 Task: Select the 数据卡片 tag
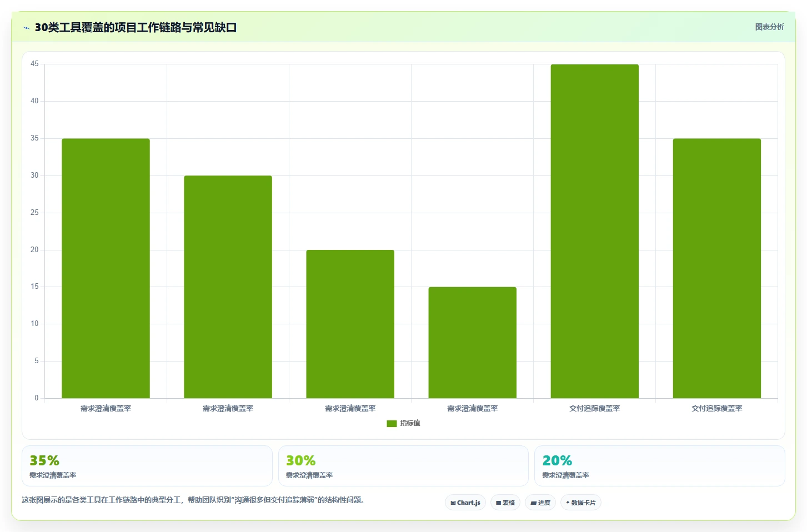point(581,503)
